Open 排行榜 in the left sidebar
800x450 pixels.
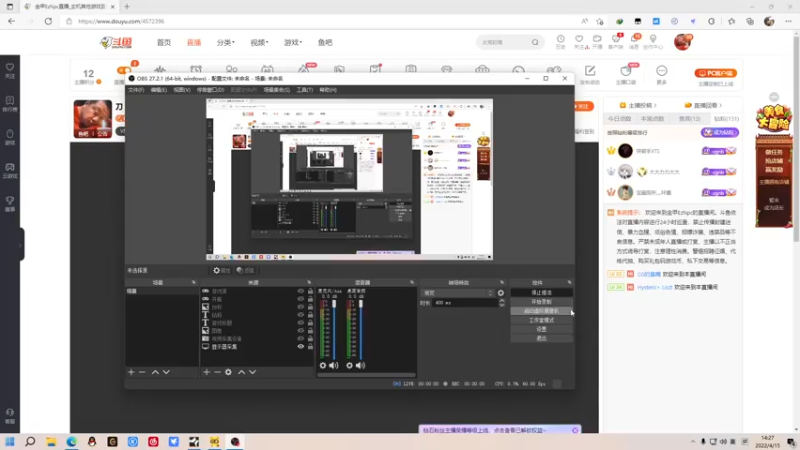pyautogui.click(x=10, y=104)
